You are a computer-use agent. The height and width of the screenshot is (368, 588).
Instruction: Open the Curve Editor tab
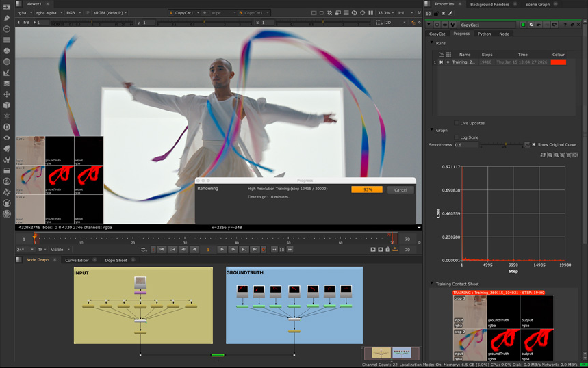click(77, 260)
